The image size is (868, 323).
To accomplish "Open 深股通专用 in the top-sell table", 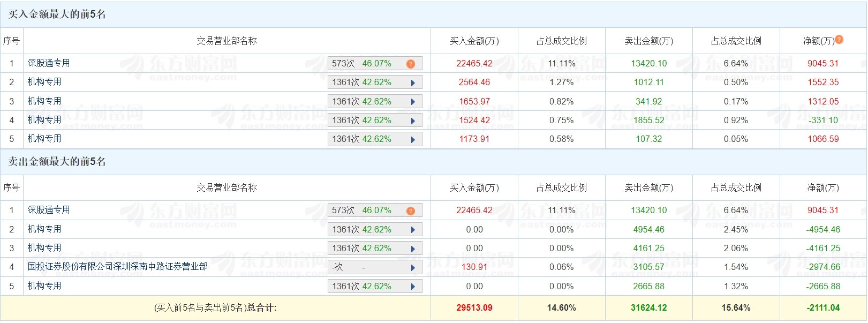I will coord(49,210).
